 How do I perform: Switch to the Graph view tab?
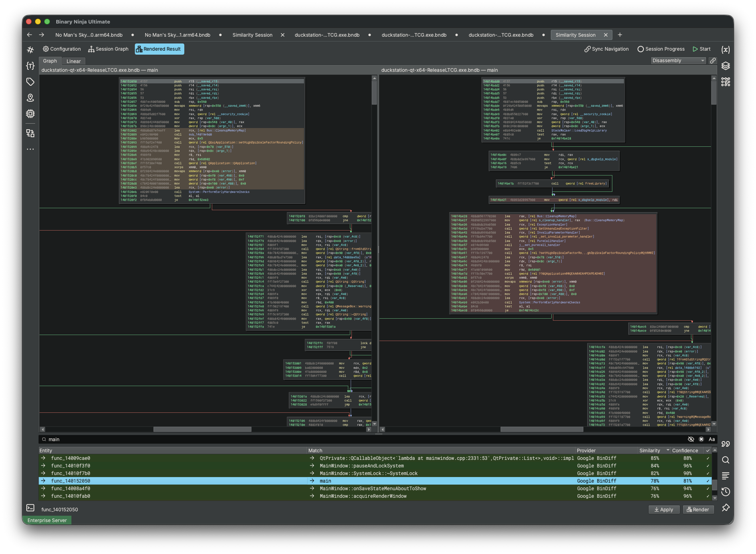coord(50,61)
